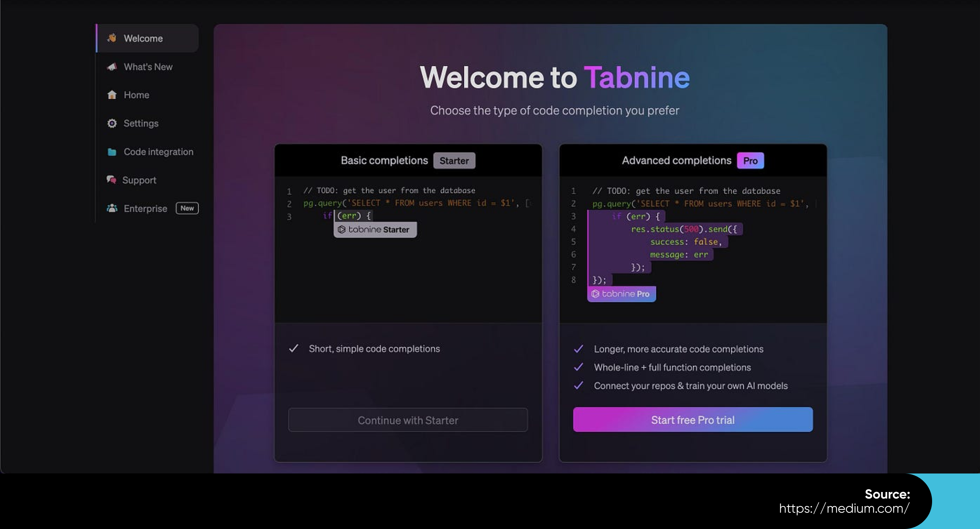Click the people Enterprise icon
The height and width of the screenshot is (529, 980).
[x=111, y=208]
